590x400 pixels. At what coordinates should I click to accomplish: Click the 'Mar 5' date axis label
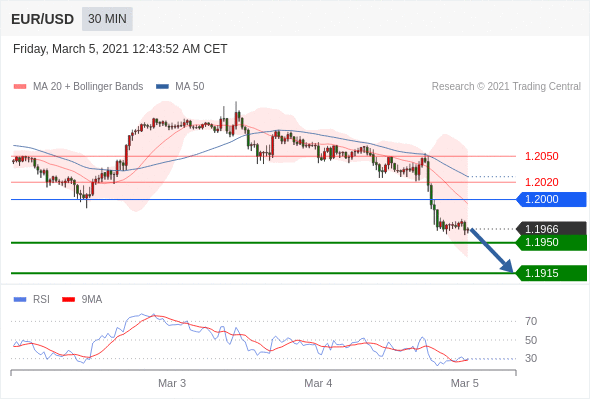465,383
